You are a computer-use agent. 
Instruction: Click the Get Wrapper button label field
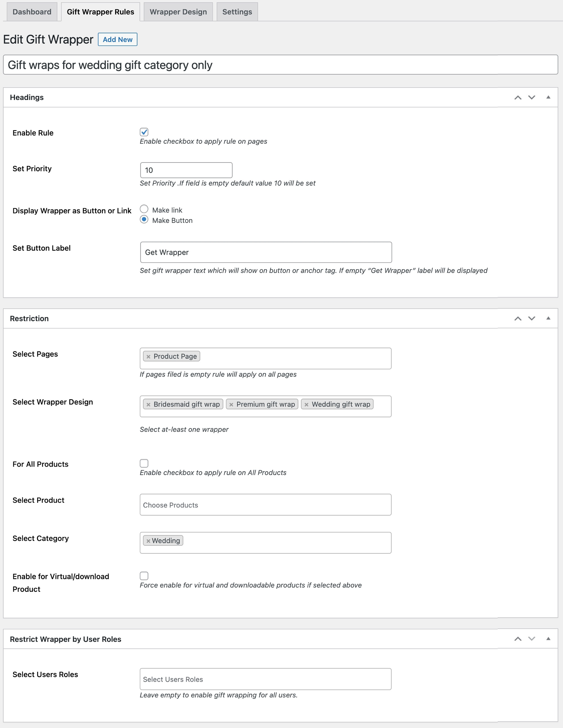pos(265,252)
